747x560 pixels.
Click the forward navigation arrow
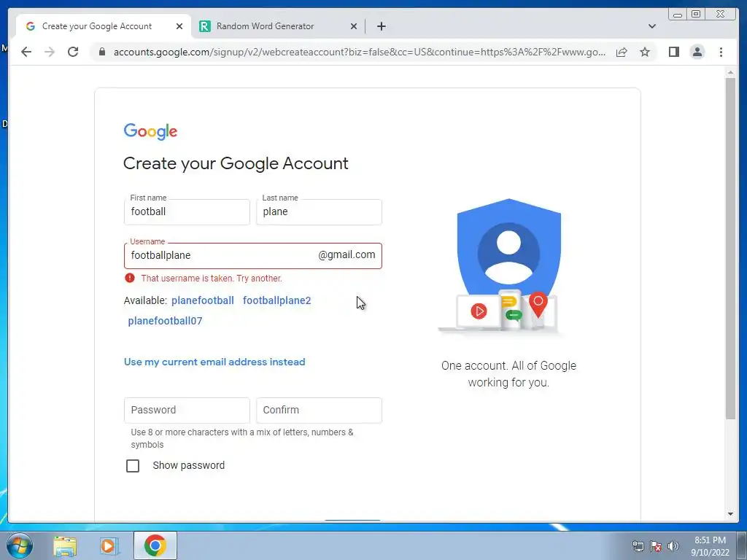(50, 52)
